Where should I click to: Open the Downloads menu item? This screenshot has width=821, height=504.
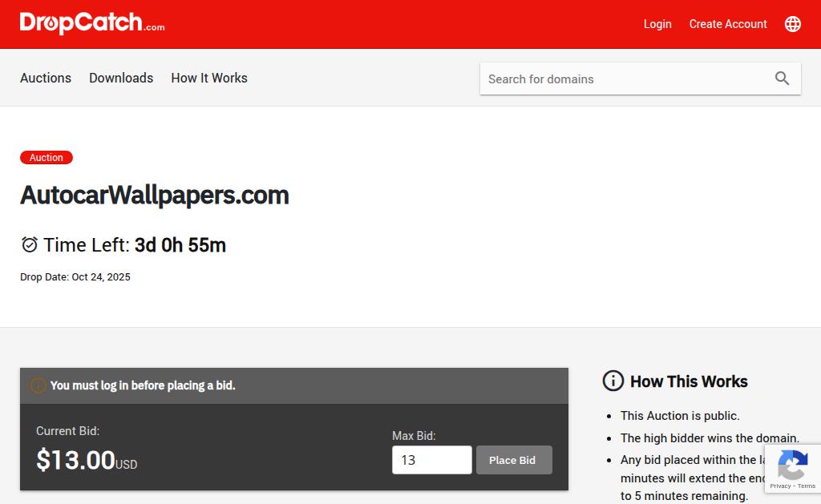[x=121, y=78]
